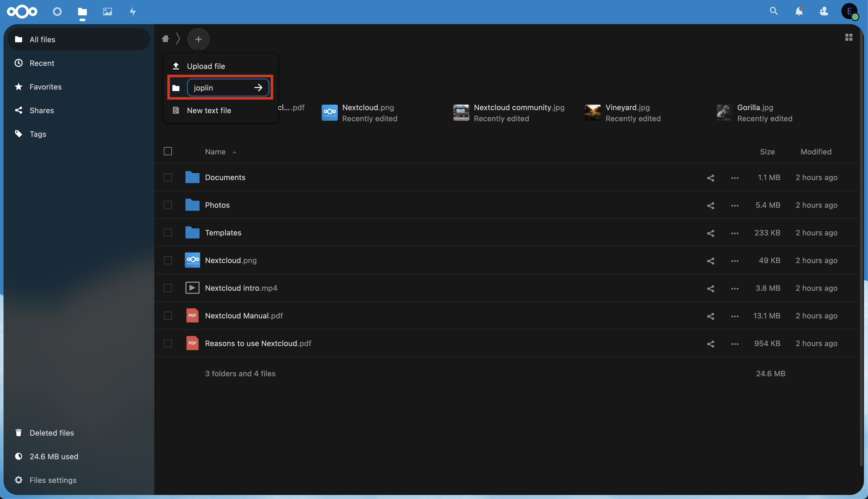Click the Photos gallery icon in header
The width and height of the screenshot is (868, 499).
(107, 11)
